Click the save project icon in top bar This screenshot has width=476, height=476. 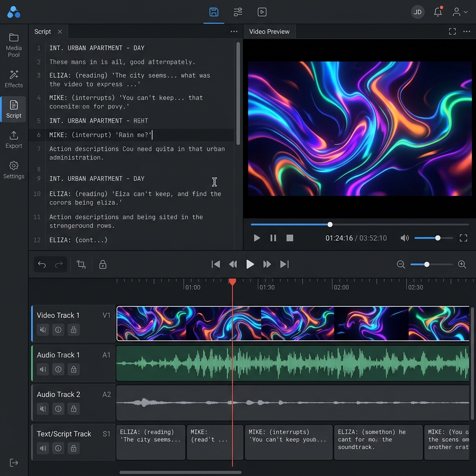(x=214, y=12)
